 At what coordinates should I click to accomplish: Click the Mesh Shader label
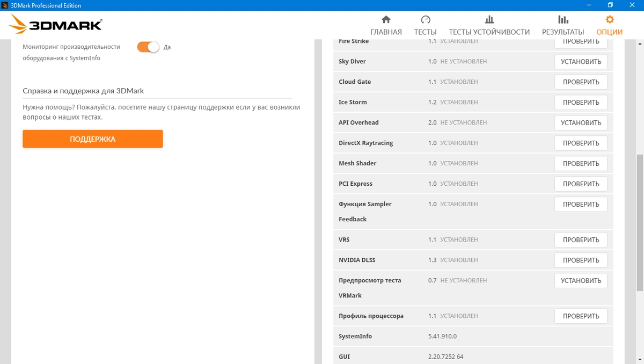(357, 164)
